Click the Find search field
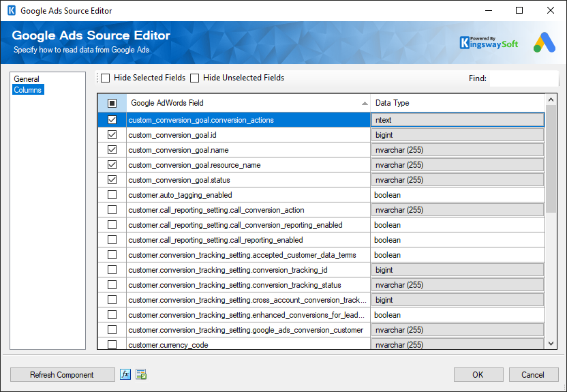Viewport: 567px width, 392px height. pos(524,78)
